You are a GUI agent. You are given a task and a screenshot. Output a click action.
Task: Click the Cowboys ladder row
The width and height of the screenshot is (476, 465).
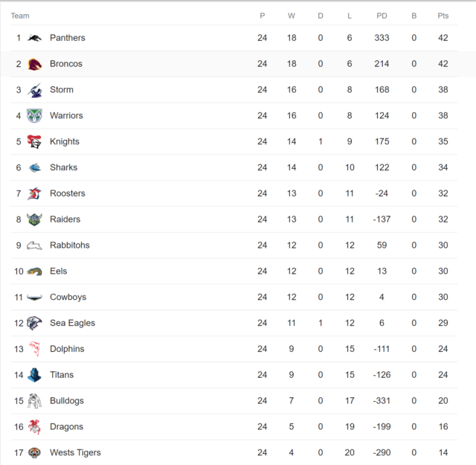tap(234, 297)
